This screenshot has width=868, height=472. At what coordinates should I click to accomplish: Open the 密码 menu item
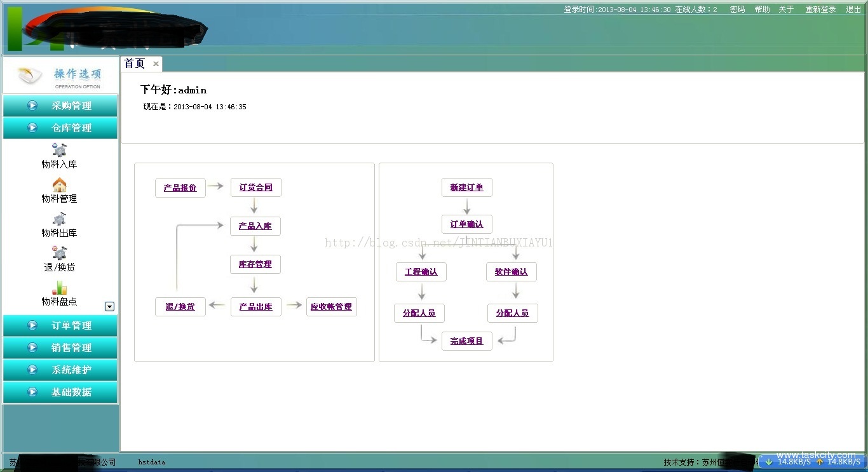click(x=737, y=10)
